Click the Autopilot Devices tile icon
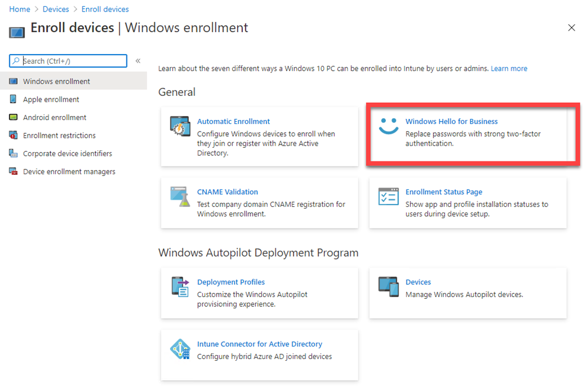 388,287
